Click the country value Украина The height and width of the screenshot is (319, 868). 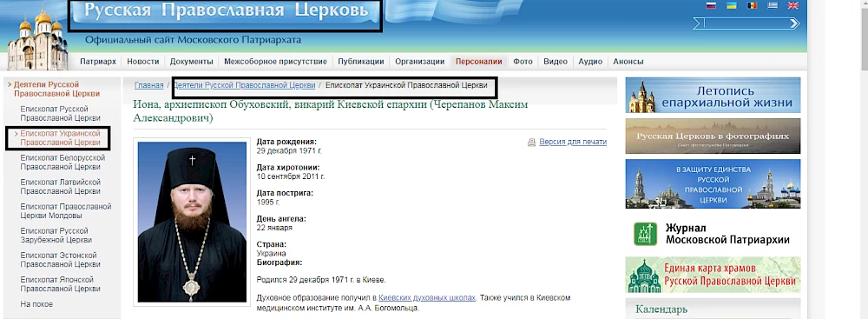click(271, 253)
